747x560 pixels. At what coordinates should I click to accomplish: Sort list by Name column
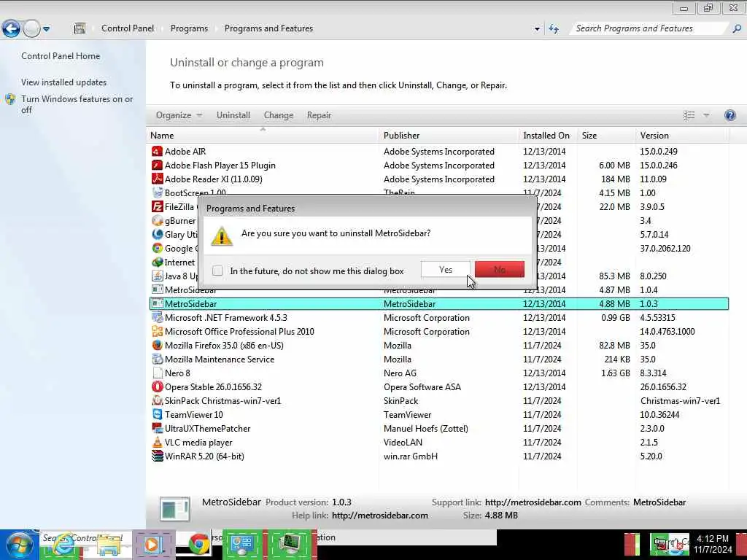263,135
